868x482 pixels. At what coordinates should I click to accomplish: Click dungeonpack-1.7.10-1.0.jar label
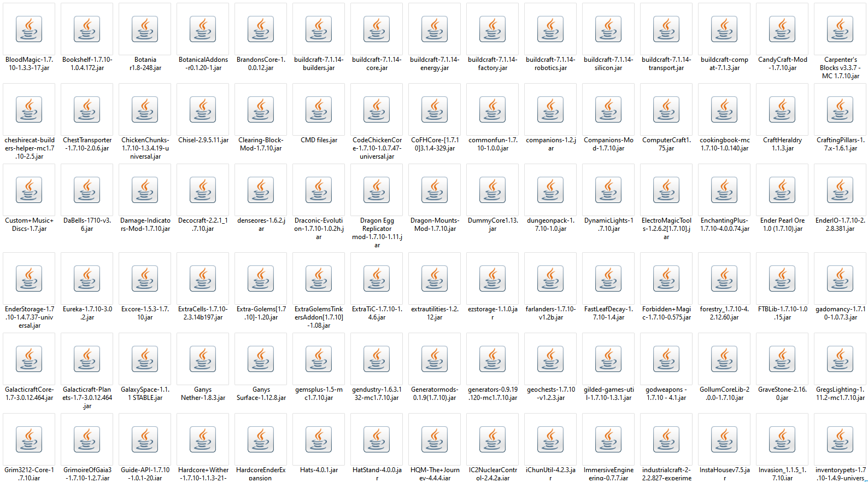coord(550,224)
